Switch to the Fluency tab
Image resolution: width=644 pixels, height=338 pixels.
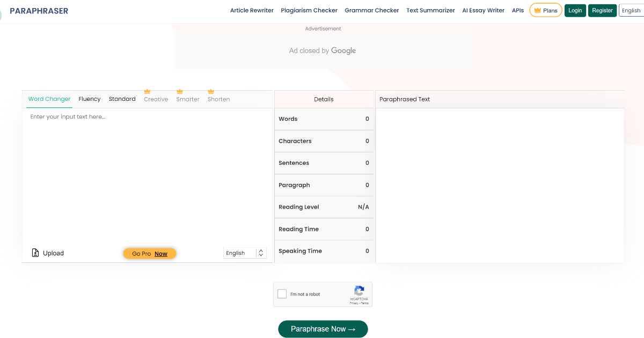coord(89,99)
